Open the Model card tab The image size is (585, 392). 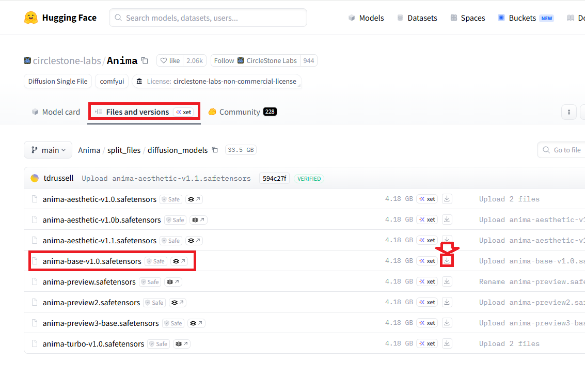56,112
